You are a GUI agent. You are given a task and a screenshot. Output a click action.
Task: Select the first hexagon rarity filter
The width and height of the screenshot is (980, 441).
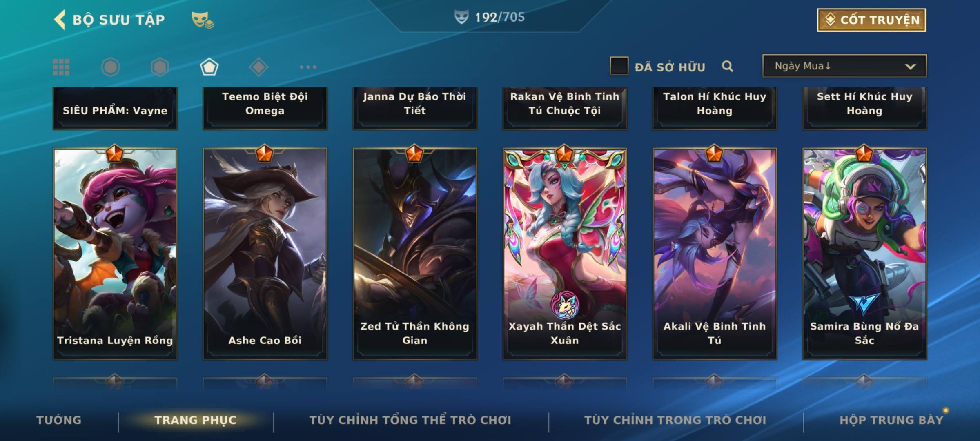[x=111, y=67]
